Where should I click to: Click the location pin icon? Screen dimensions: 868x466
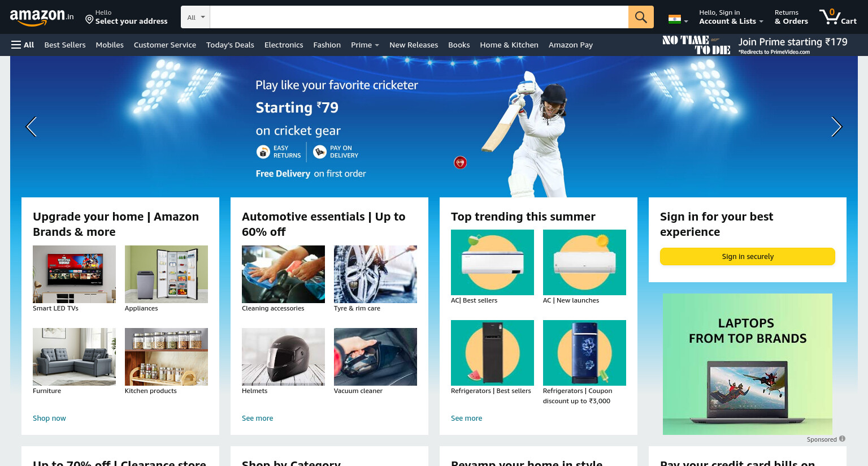tap(89, 20)
